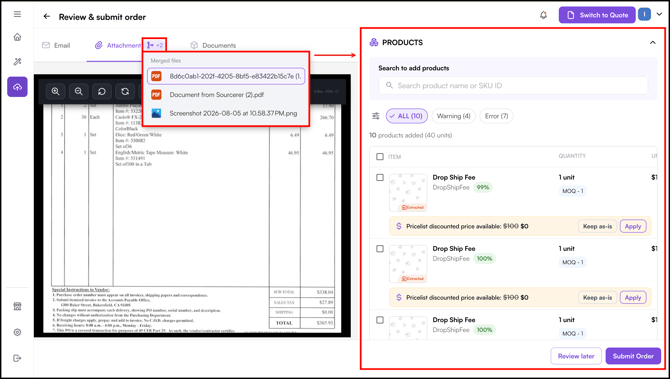Click the QUANTITY column header

coord(572,156)
